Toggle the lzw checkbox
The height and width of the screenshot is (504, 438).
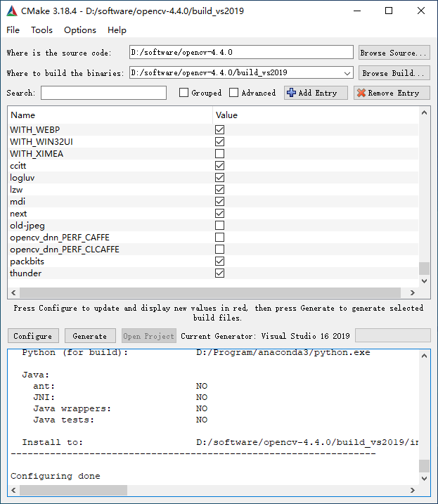click(x=219, y=190)
